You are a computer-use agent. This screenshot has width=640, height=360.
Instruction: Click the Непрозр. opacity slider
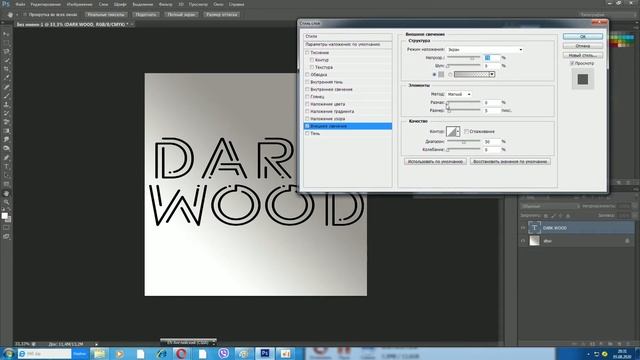[463, 58]
